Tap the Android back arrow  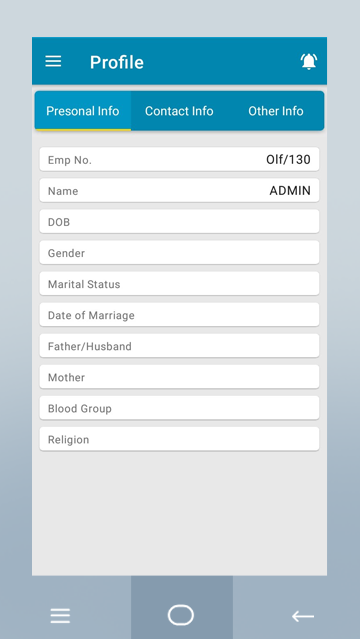(x=303, y=616)
